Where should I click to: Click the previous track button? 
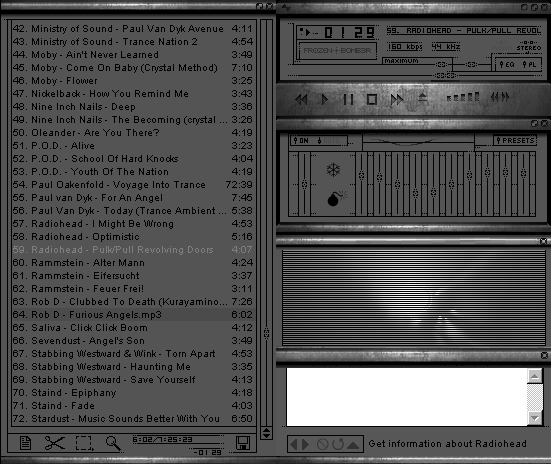[x=301, y=99]
